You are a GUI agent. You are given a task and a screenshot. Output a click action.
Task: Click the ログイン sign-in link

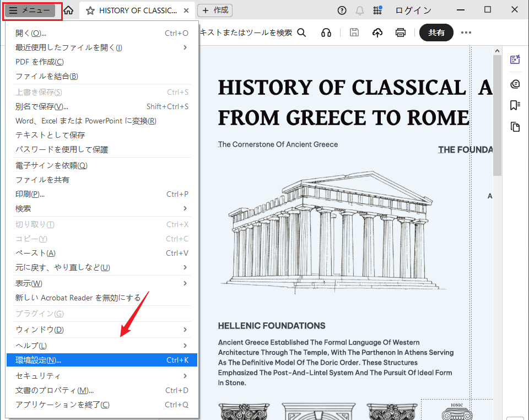tap(413, 11)
